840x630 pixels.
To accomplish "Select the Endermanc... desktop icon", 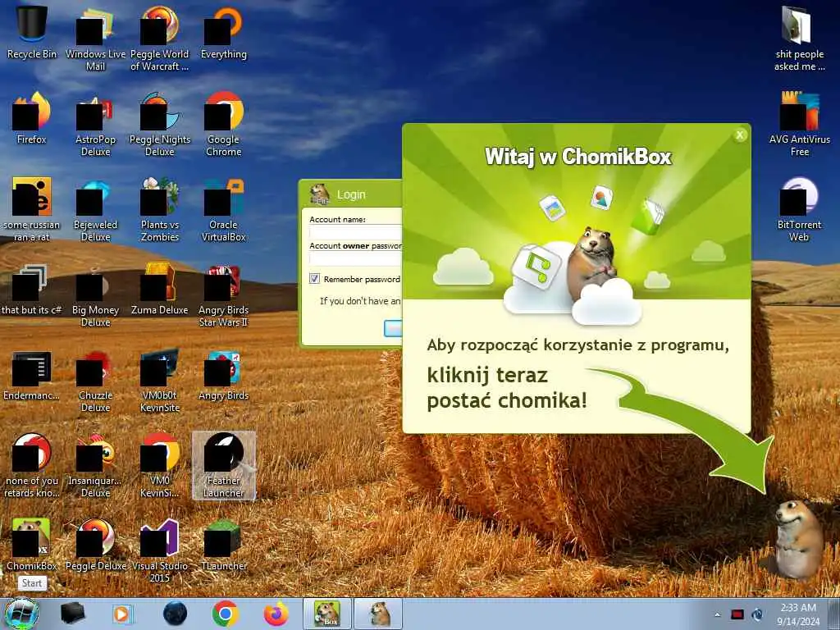I will click(x=32, y=375).
